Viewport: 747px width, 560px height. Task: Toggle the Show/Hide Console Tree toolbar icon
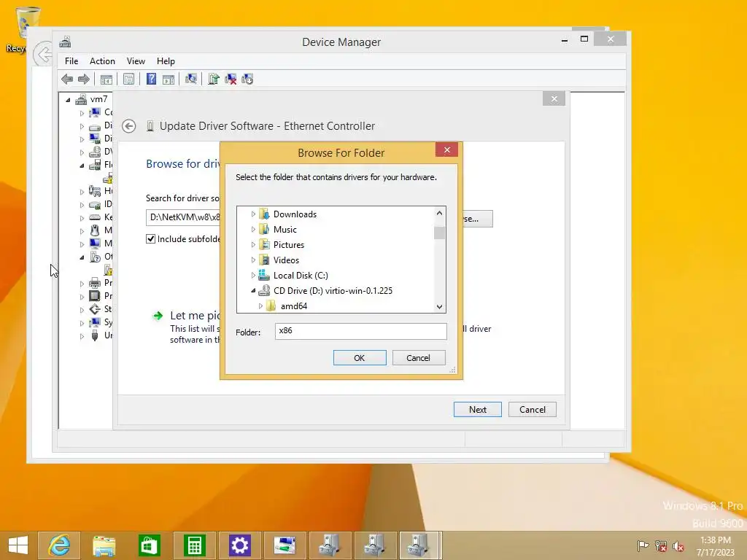pos(107,79)
